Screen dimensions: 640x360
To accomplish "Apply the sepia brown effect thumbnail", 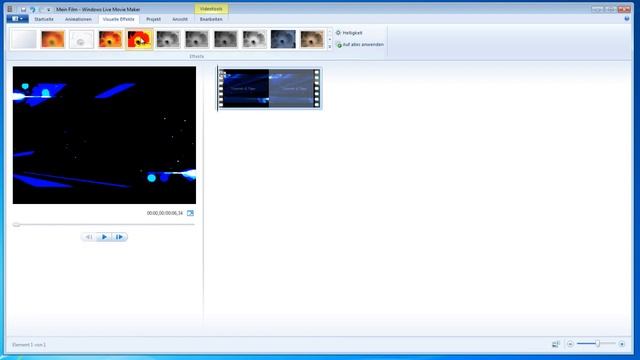I will [312, 40].
